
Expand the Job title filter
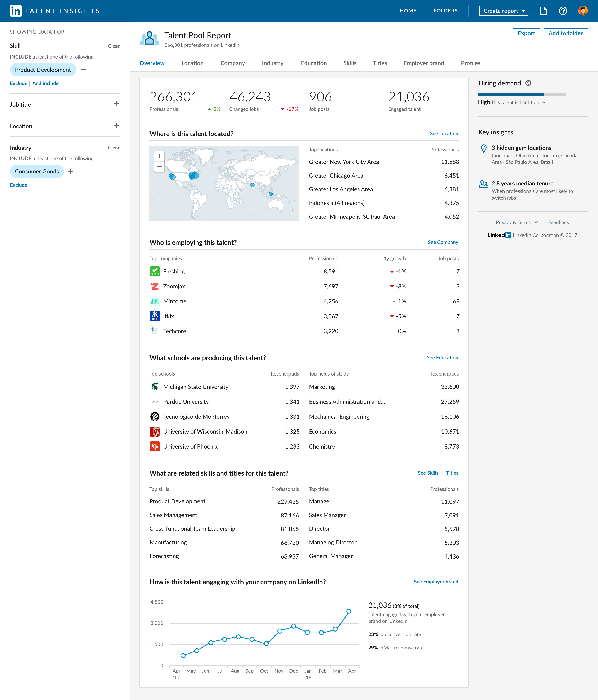[x=116, y=104]
